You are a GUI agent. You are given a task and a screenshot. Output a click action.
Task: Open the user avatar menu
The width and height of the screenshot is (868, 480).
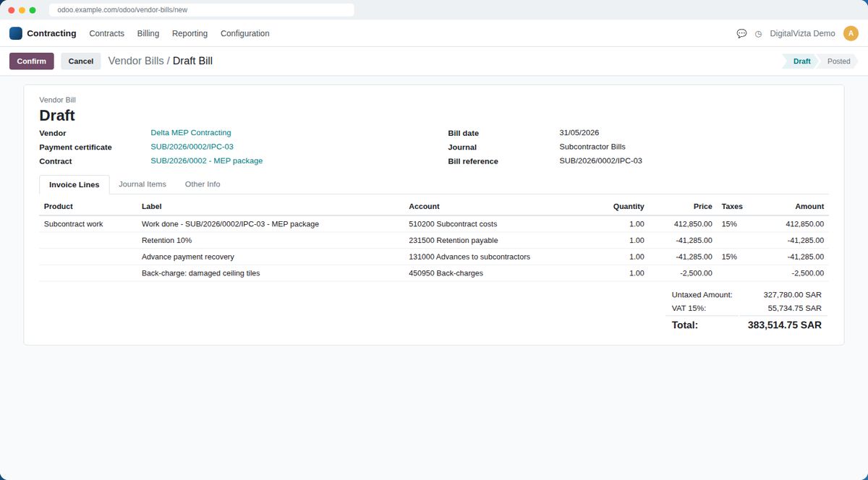[x=851, y=33]
